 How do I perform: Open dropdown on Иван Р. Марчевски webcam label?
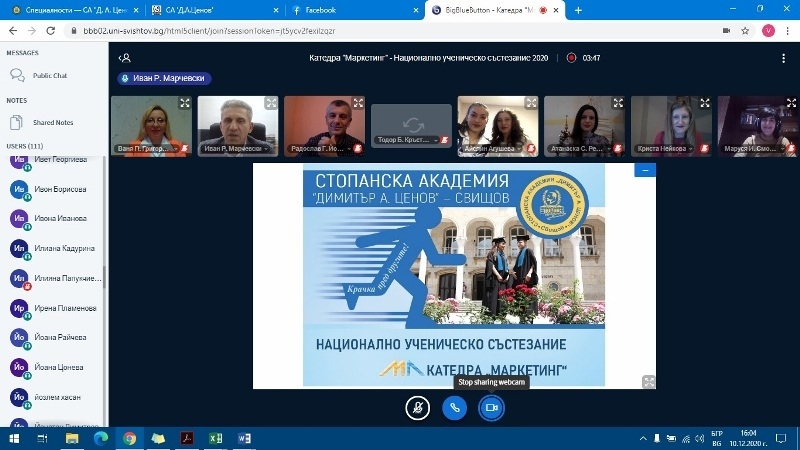[266, 148]
